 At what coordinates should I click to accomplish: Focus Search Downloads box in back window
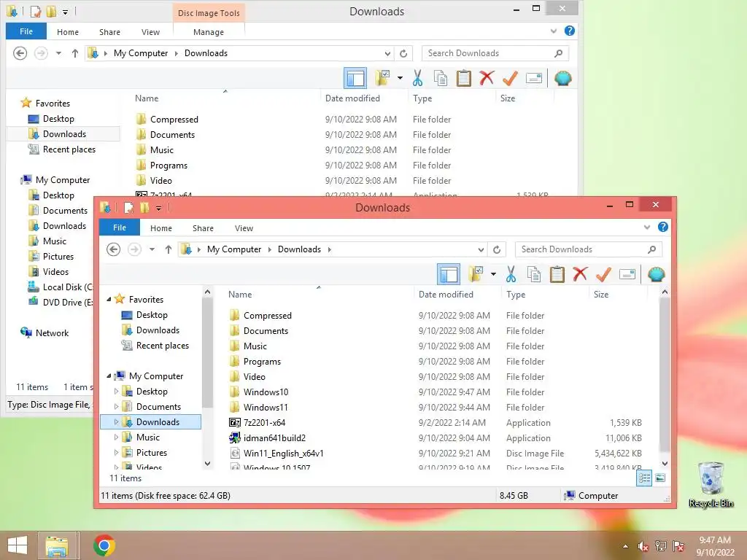(495, 53)
